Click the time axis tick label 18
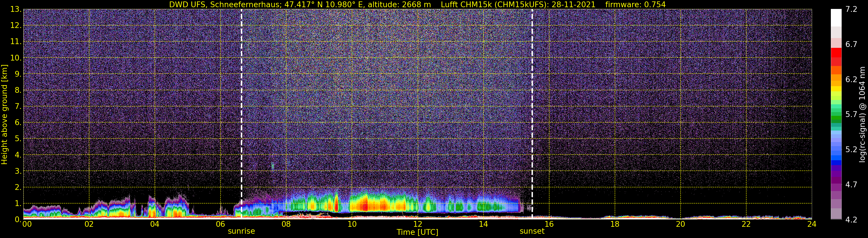Image resolution: width=868 pixels, height=238 pixels. pyautogui.click(x=614, y=224)
